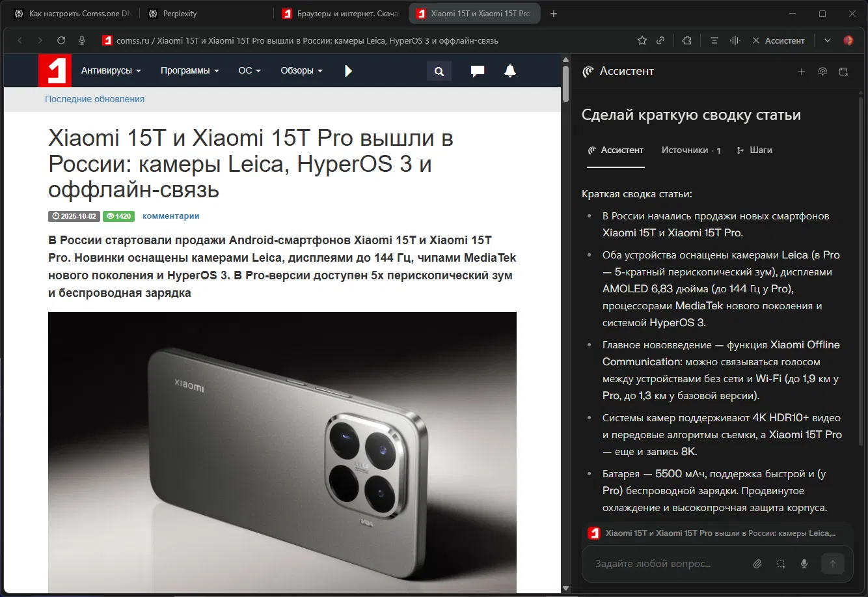Click the 'Сделай краткую сводку статьи' query heading
The width and height of the screenshot is (868, 597).
pyautogui.click(x=691, y=115)
